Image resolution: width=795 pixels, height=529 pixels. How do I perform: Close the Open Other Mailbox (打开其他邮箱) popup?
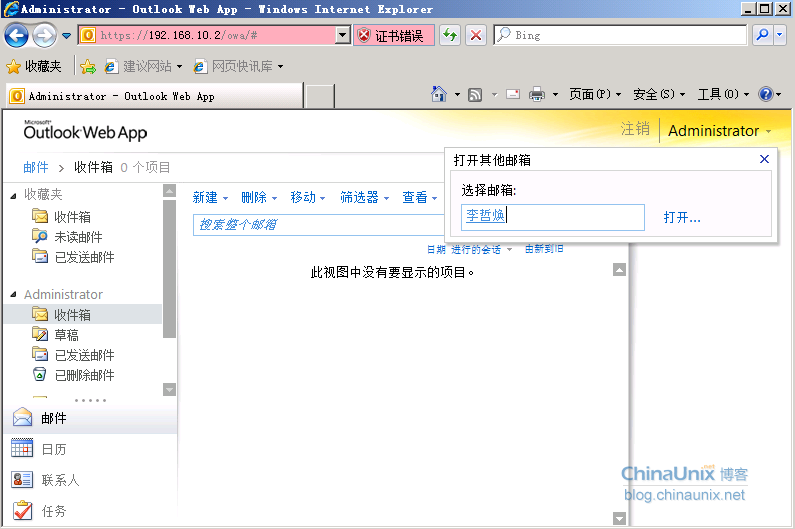tap(764, 159)
